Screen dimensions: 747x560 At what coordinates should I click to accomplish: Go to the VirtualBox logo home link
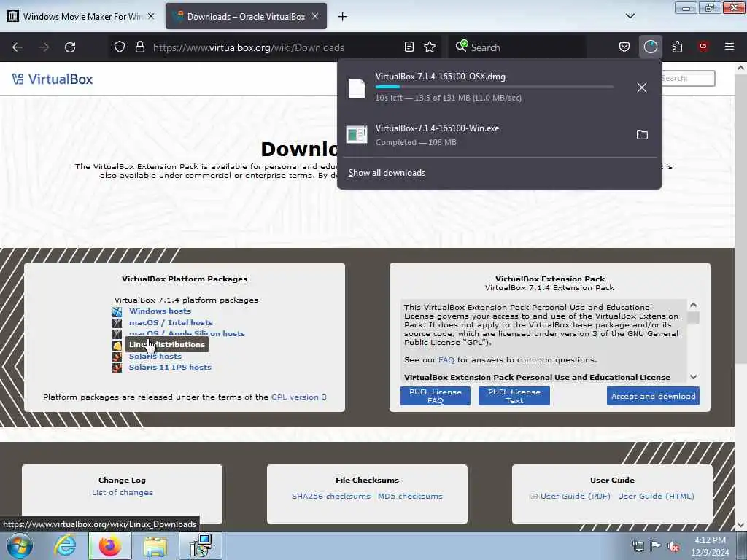[53, 79]
